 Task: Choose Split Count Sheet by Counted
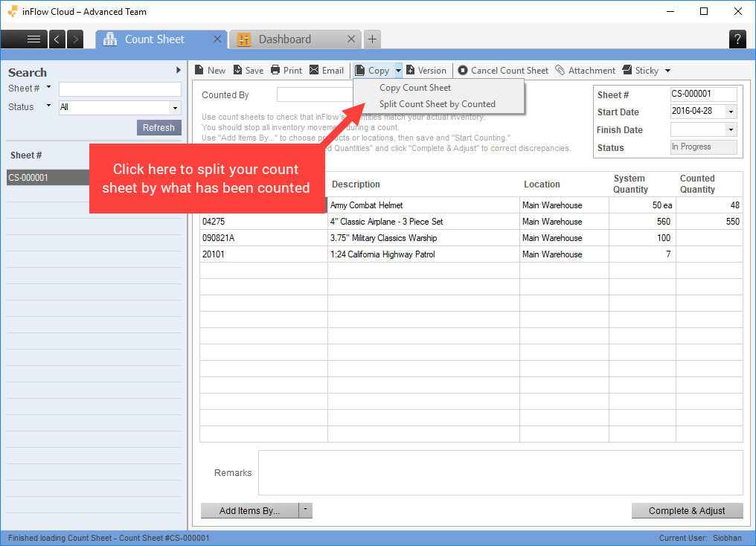coord(438,104)
